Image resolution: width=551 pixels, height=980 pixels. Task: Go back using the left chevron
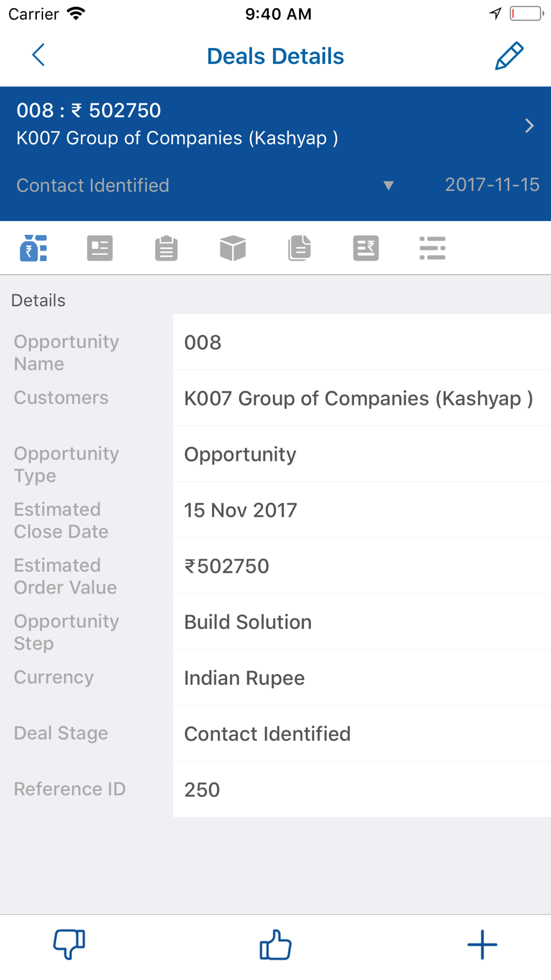[x=39, y=55]
